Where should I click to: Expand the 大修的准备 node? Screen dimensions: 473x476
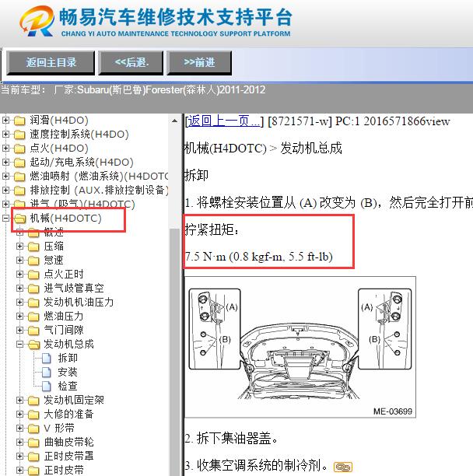click(x=19, y=414)
